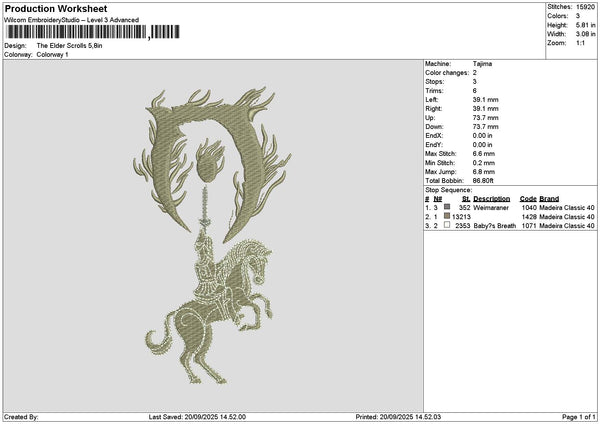The image size is (600, 424).
Task: Click the thread code '1071'
Action: [x=529, y=226]
